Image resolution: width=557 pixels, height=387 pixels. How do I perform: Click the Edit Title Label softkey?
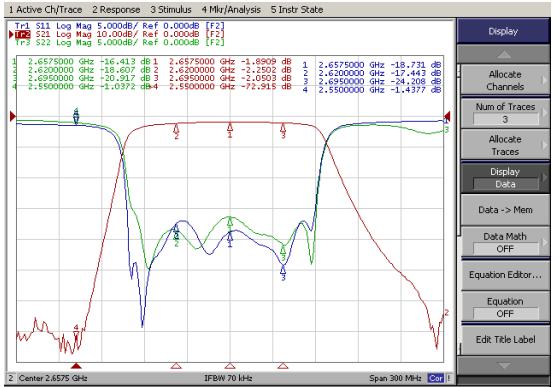tap(505, 340)
